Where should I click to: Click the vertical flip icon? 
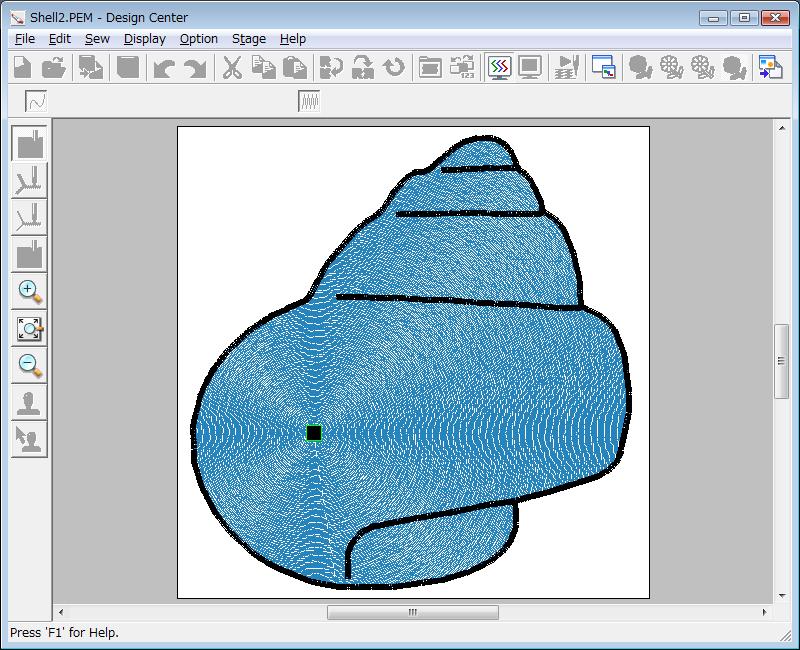click(x=363, y=67)
